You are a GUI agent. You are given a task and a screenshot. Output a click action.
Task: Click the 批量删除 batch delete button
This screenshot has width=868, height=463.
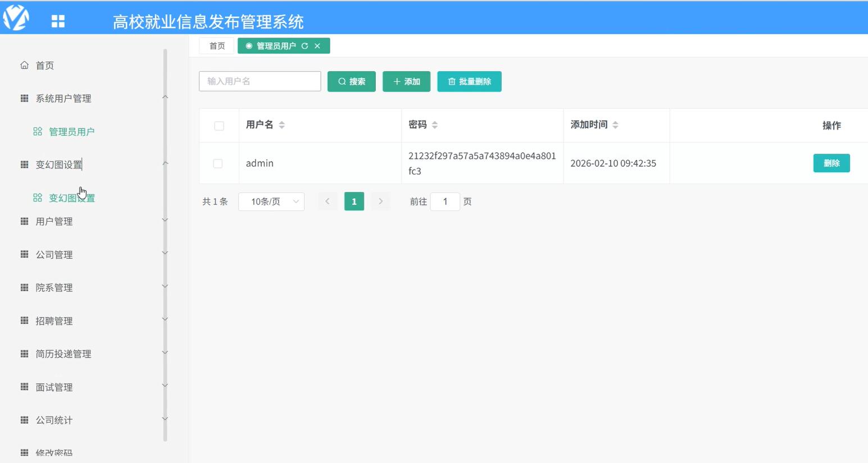(470, 81)
